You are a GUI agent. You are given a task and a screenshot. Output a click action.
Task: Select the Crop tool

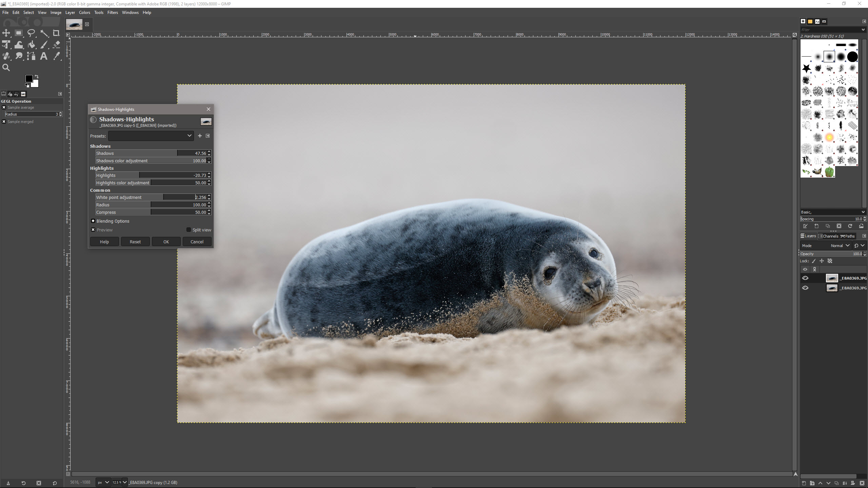(x=56, y=33)
